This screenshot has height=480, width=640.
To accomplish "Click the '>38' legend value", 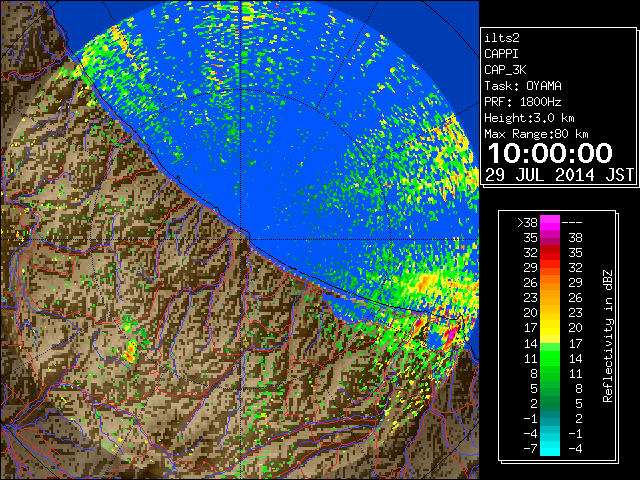I will (x=527, y=223).
